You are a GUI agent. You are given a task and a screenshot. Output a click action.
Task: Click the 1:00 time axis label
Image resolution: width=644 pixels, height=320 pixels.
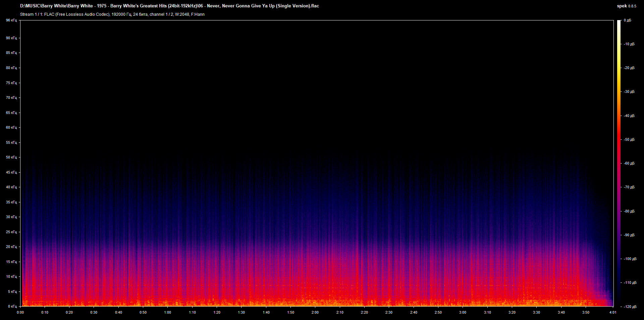tap(168, 312)
